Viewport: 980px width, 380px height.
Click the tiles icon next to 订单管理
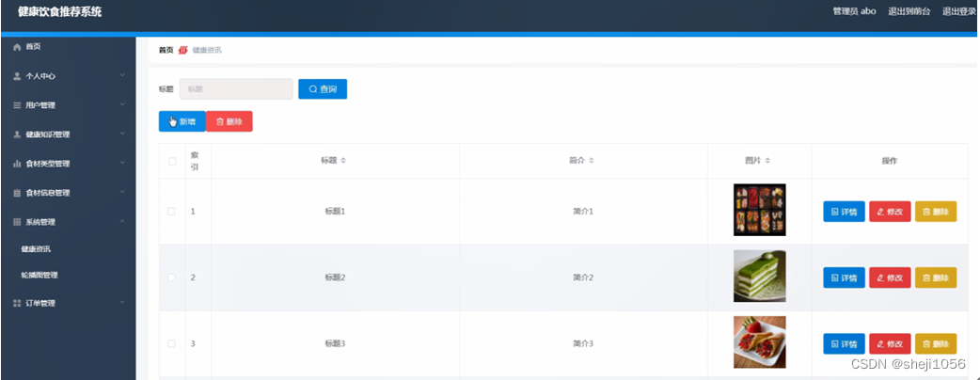coord(17,303)
